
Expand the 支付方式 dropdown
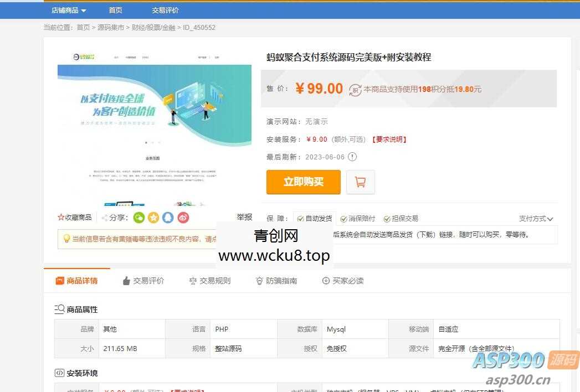pos(536,219)
